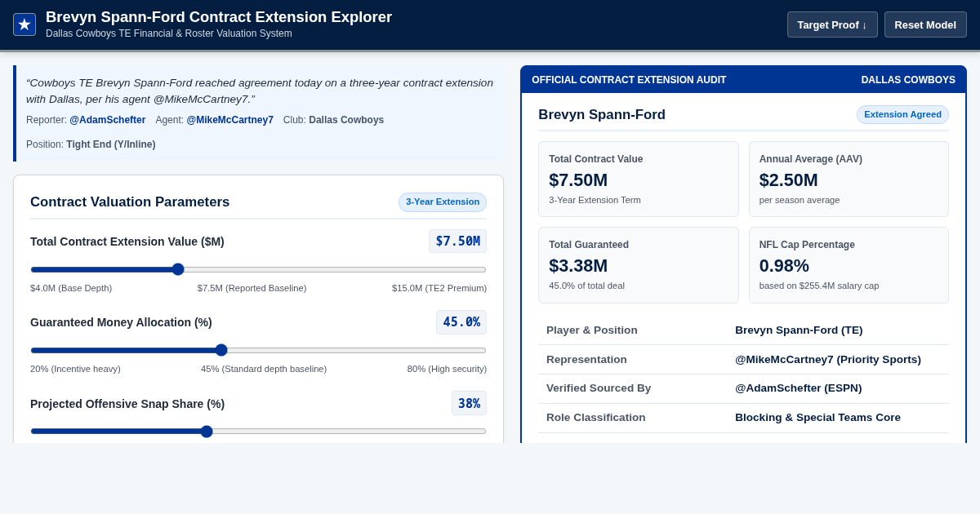Click the Verified Sourced By row label
This screenshot has height=514, width=980.
pos(599,388)
